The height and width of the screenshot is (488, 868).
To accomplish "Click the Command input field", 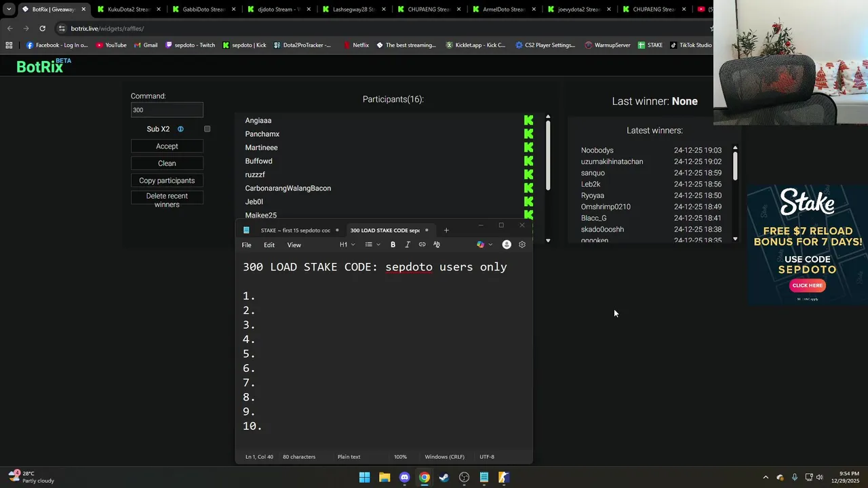I will (167, 110).
